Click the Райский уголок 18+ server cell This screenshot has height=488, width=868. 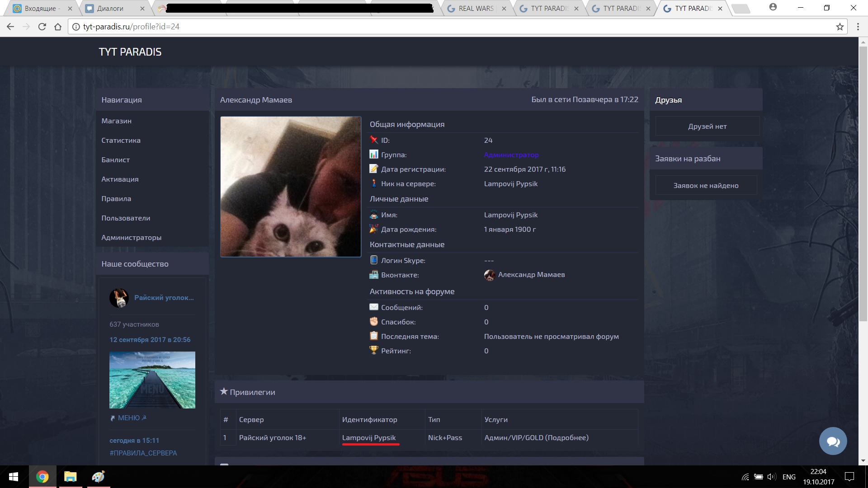tap(288, 437)
